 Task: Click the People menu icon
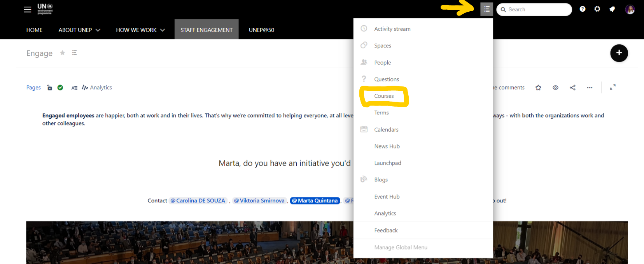tap(364, 62)
